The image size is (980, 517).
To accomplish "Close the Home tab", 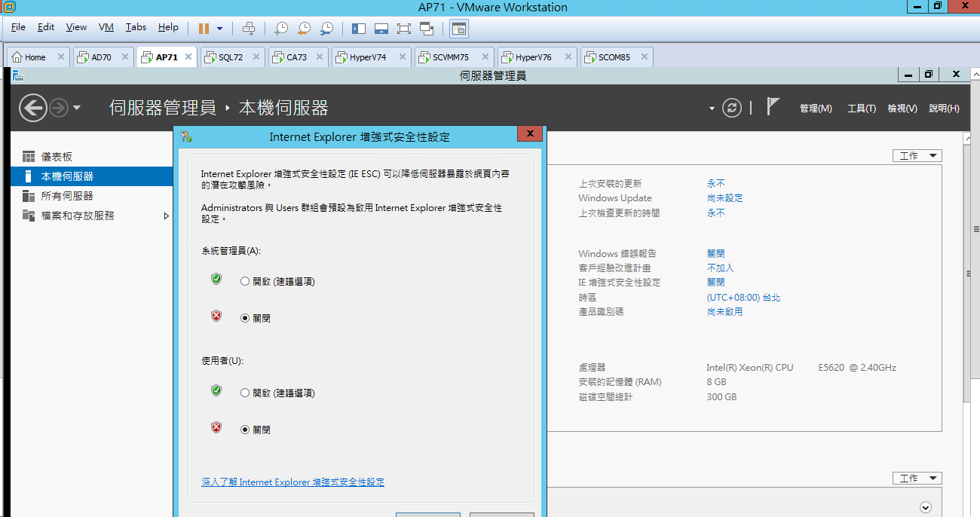I will [60, 57].
